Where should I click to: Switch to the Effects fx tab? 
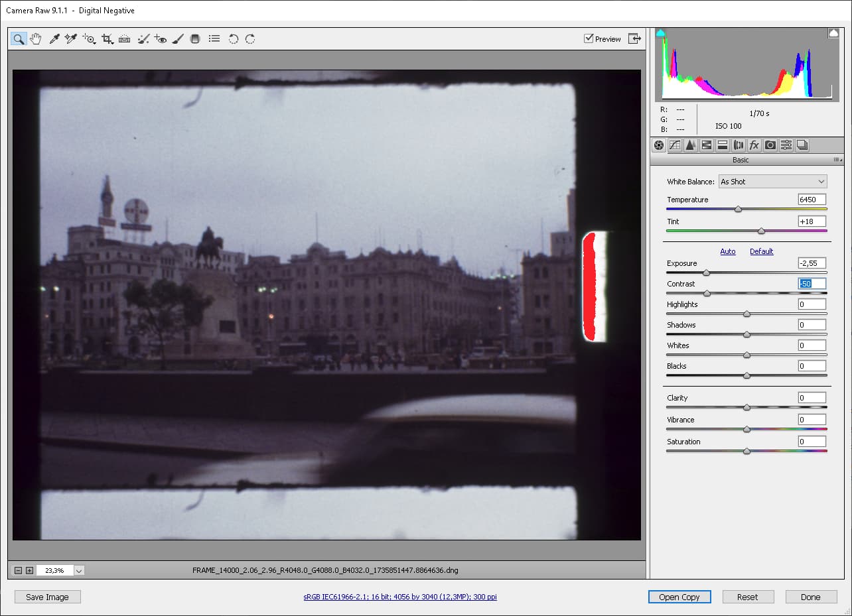coord(754,145)
